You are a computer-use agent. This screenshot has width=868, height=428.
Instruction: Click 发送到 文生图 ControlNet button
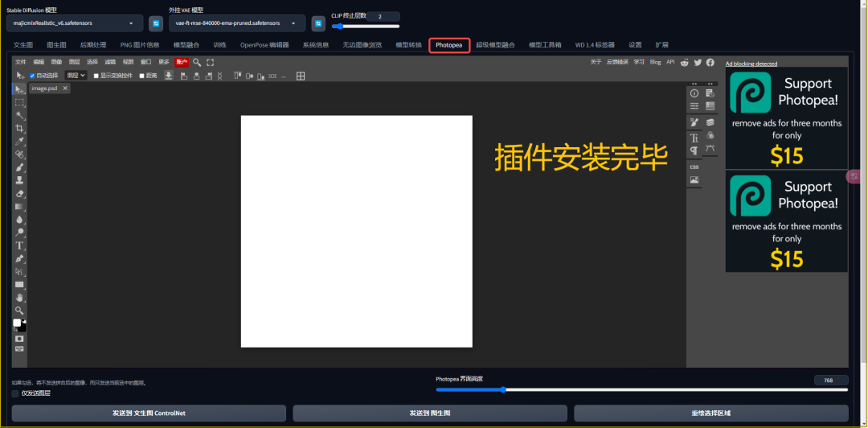tap(149, 413)
